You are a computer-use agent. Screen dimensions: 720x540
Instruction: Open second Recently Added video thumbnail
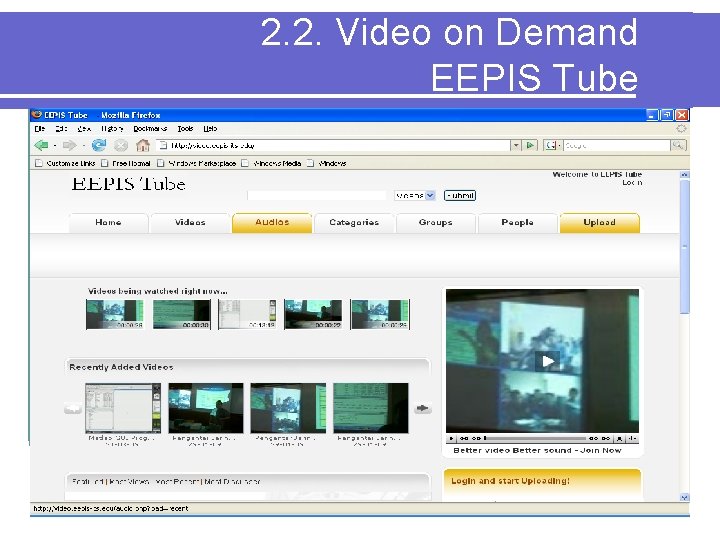(206, 408)
